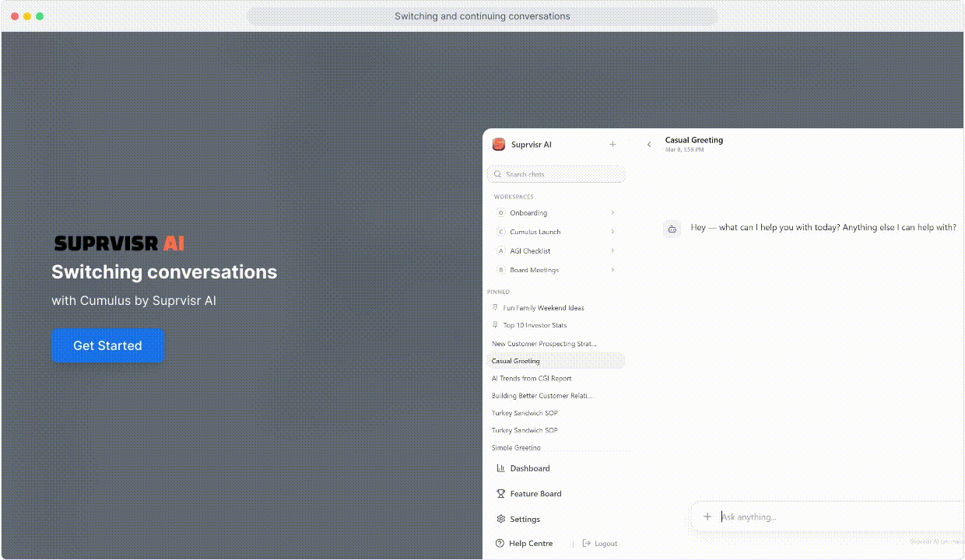Screen dimensions: 965x560
Task: Expand the Onboarding workspace chevron
Action: [612, 213]
